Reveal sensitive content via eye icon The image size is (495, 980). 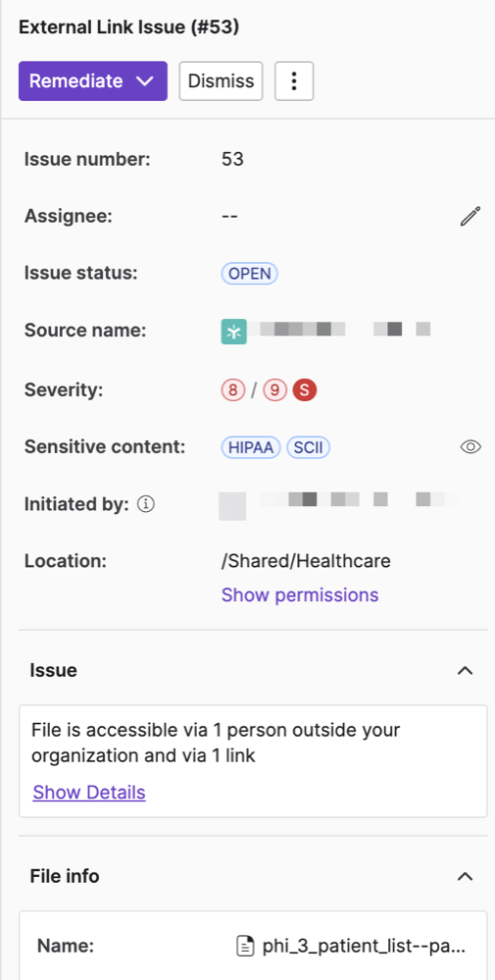pos(470,447)
